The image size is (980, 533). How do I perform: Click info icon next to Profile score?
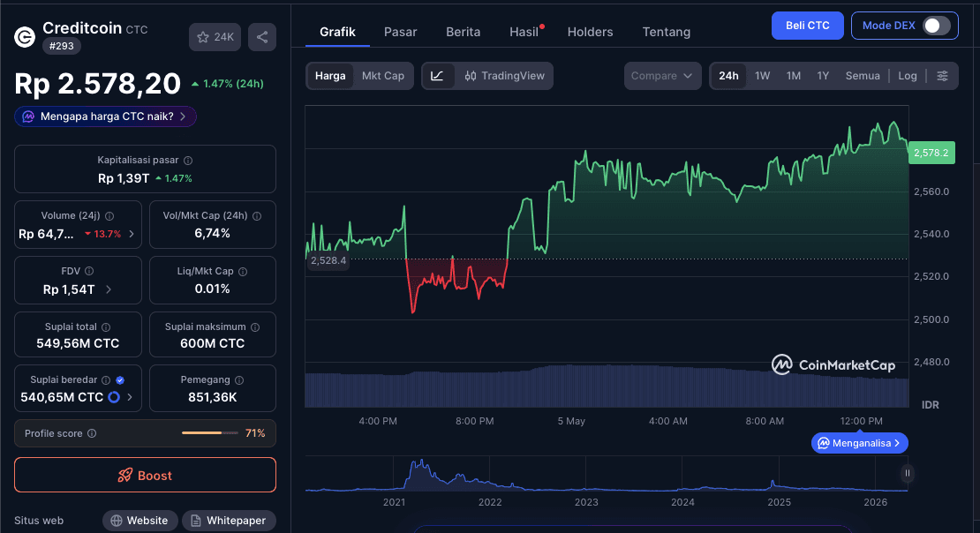pyautogui.click(x=92, y=433)
